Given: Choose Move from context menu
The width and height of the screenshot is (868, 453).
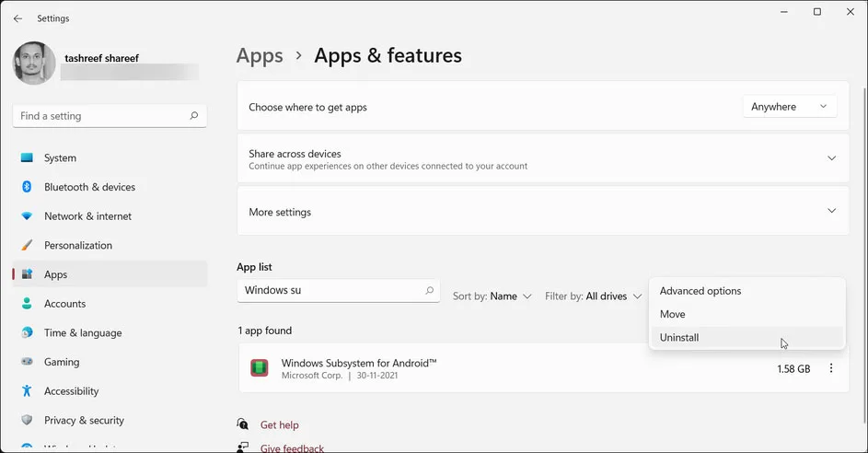Looking at the screenshot, I should tap(747, 314).
